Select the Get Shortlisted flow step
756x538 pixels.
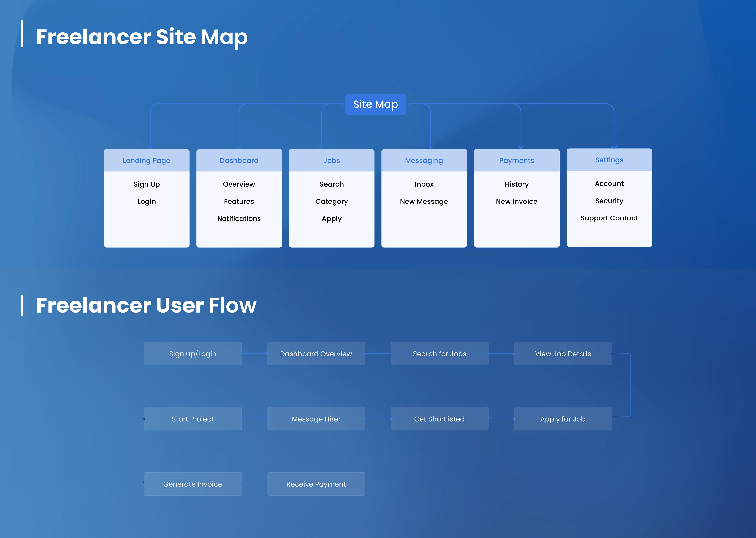[x=440, y=419]
